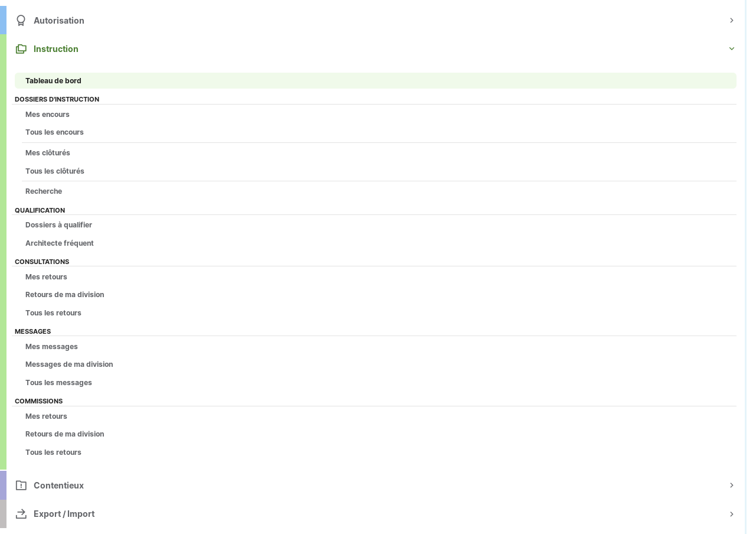Open the Recherche entry

[44, 191]
